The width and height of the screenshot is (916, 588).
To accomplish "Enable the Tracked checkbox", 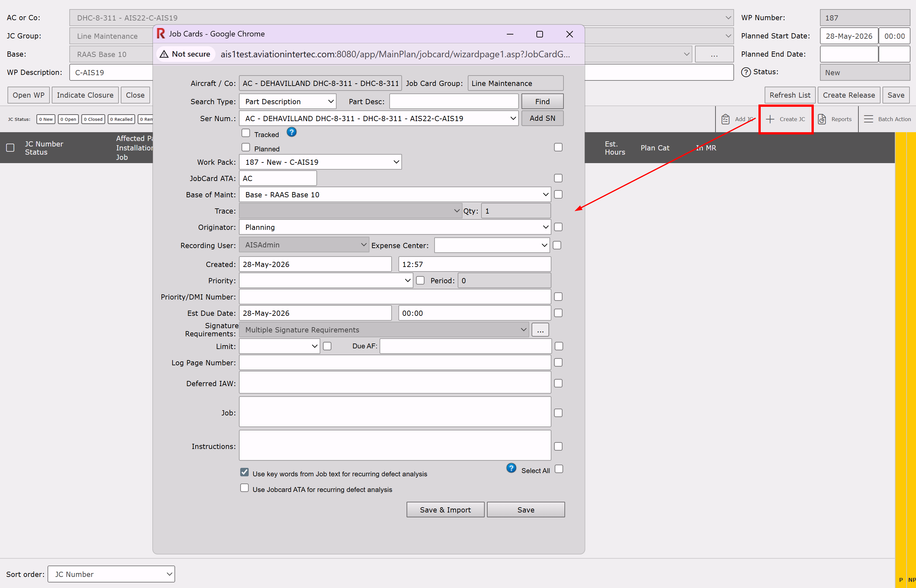I will click(246, 133).
